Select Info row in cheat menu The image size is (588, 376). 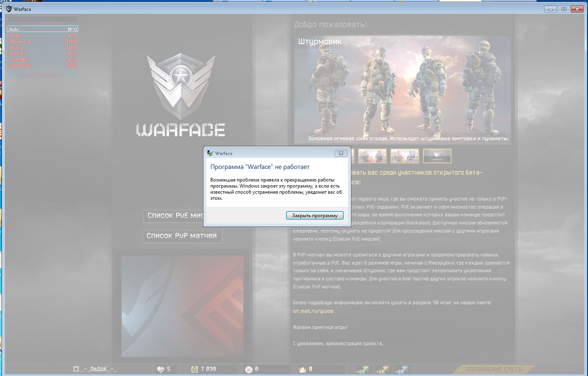point(43,29)
